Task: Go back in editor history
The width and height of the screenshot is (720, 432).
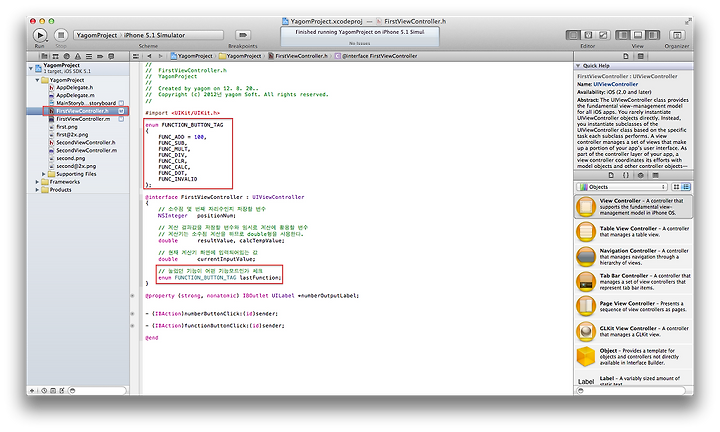Action: tap(149, 56)
